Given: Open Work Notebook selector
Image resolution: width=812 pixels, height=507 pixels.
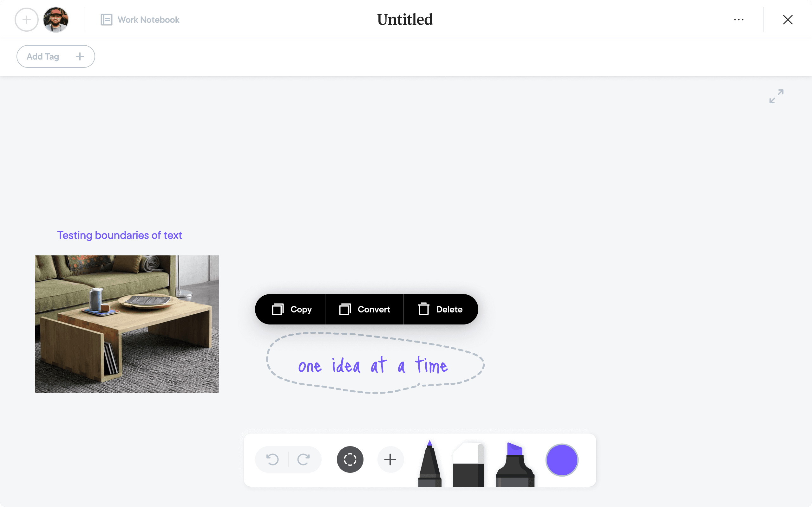Looking at the screenshot, I should 140,20.
